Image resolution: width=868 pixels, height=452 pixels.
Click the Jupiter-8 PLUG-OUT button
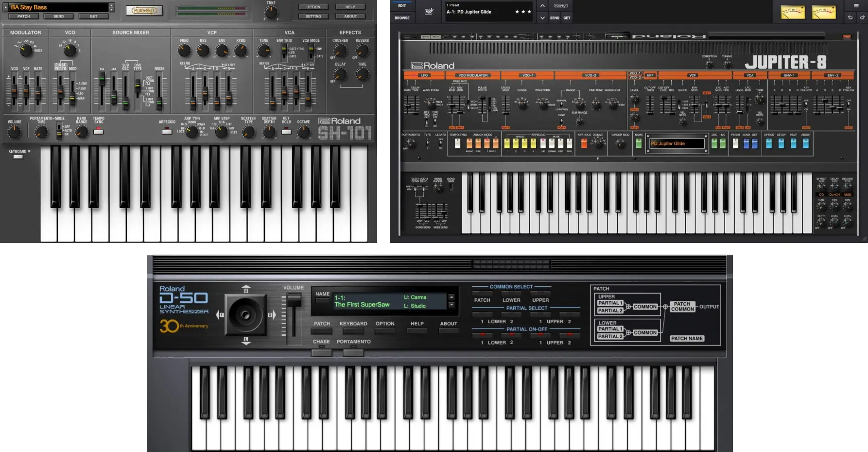[561, 6]
